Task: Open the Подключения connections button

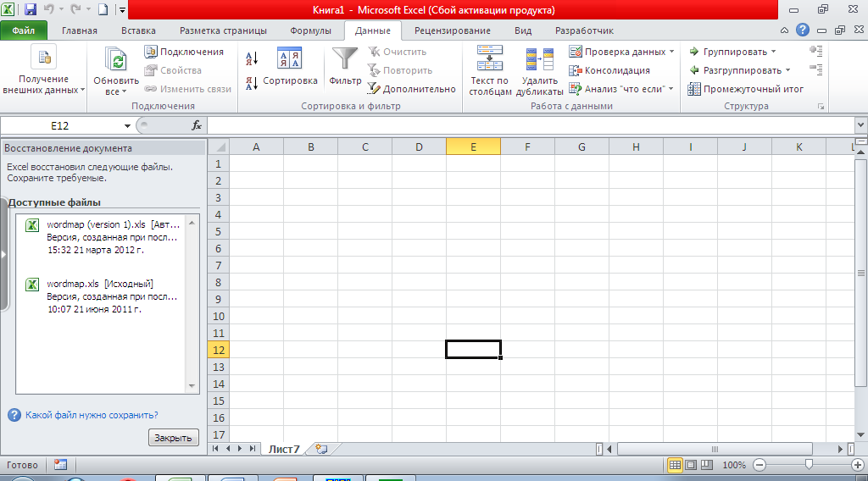Action: [x=184, y=52]
